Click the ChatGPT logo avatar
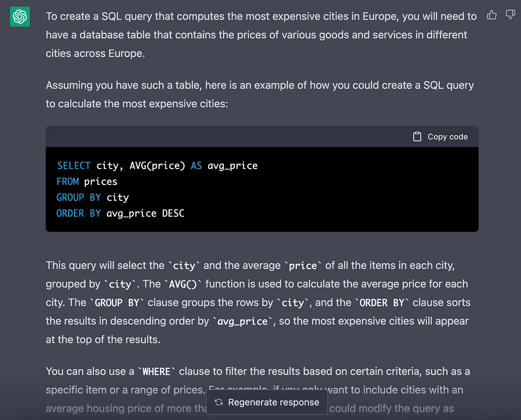 (x=20, y=17)
